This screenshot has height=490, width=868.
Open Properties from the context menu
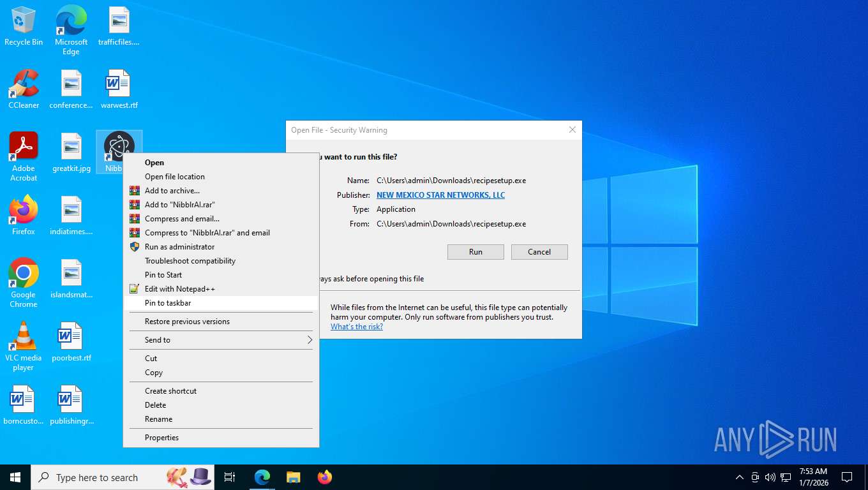[221, 438]
